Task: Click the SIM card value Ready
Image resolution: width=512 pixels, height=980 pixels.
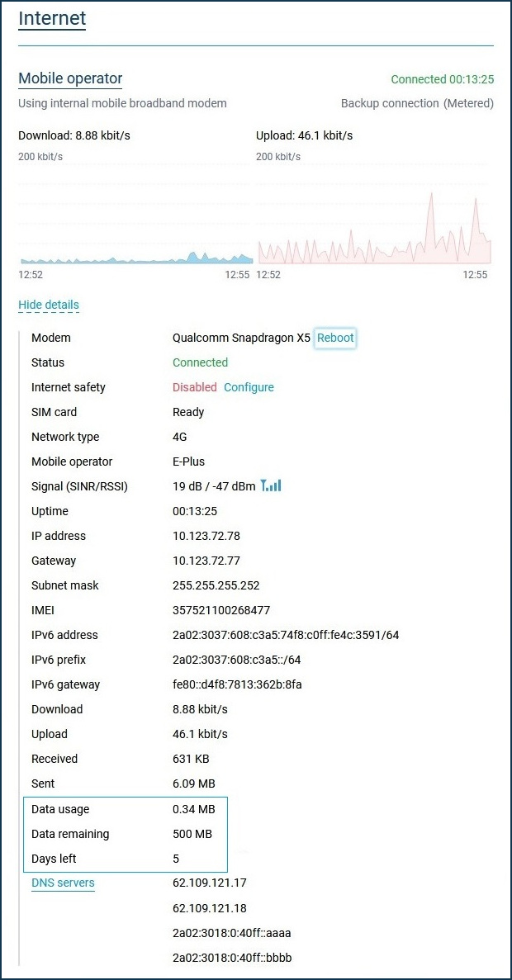Action: 188,413
